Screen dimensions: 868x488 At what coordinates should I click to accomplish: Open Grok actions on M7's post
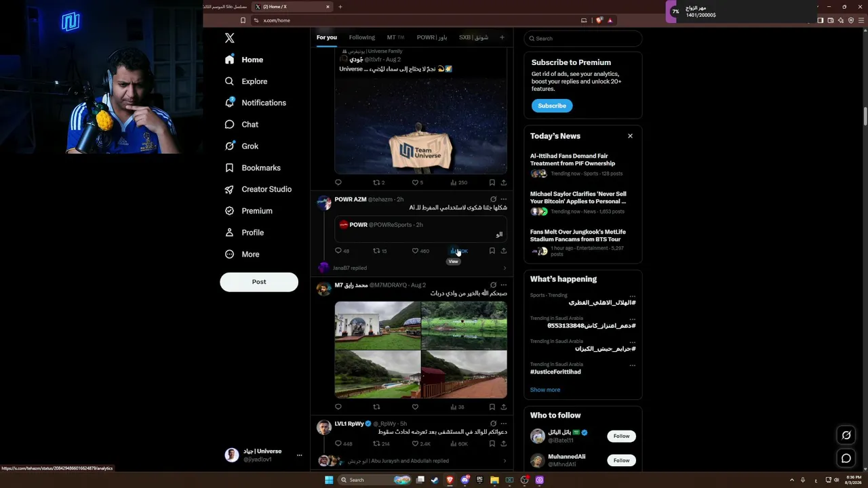(493, 285)
